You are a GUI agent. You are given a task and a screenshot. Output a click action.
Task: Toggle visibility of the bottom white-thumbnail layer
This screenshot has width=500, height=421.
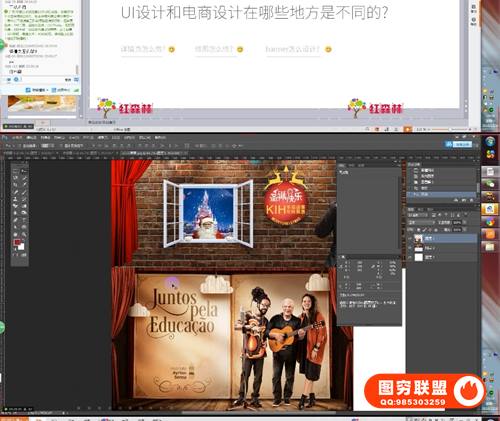point(410,257)
